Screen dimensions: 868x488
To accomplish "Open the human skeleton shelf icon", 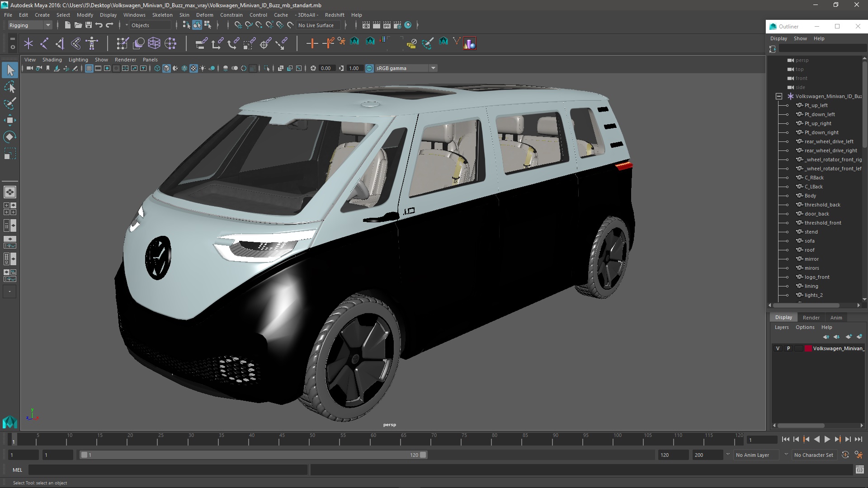I will 92,43.
